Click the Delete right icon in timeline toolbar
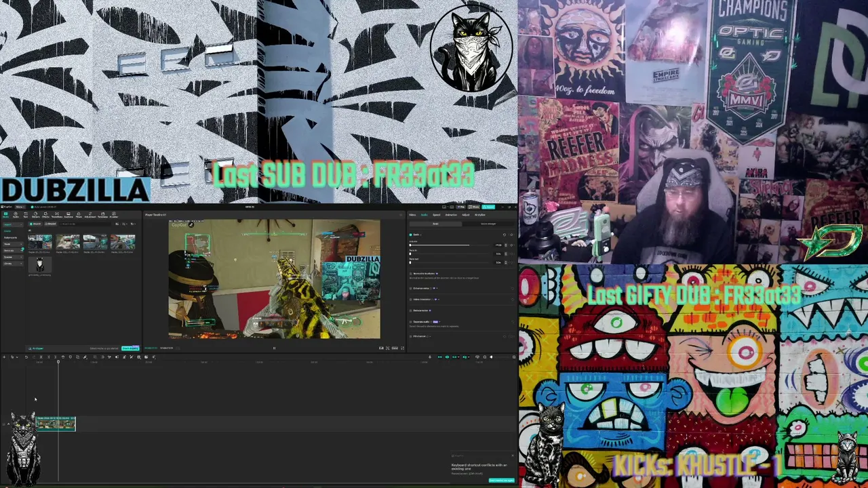Screen dimensions: 868x488 pyautogui.click(x=56, y=357)
